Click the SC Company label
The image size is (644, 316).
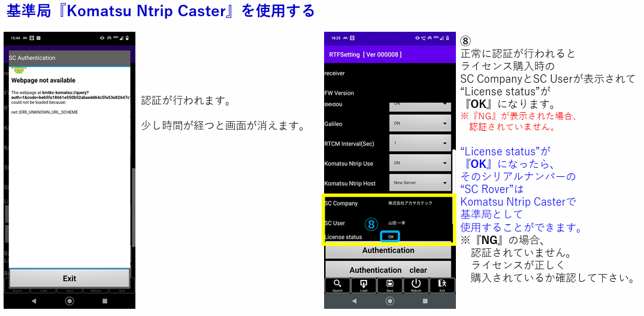pos(341,203)
